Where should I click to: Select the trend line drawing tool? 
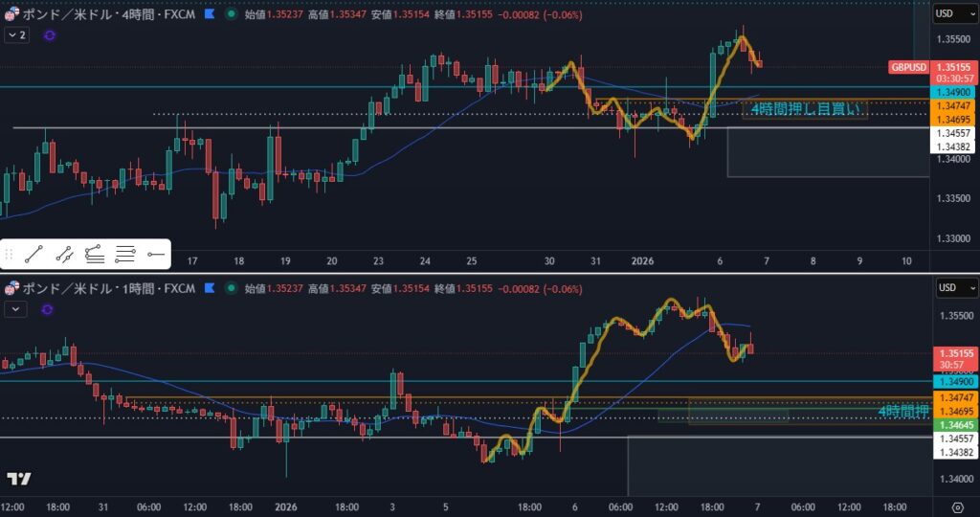(33, 254)
